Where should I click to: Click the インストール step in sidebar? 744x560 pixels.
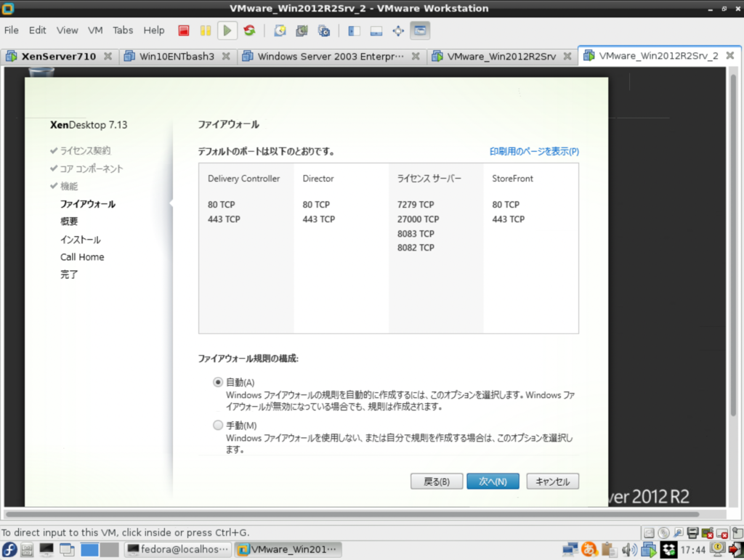(x=80, y=240)
